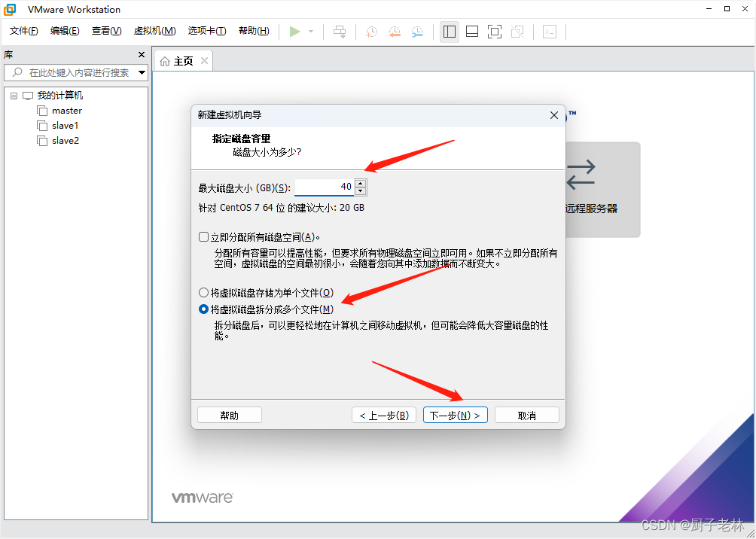The width and height of the screenshot is (756, 539).
Task: Increase disk size with up spinner arrow
Action: pos(360,183)
